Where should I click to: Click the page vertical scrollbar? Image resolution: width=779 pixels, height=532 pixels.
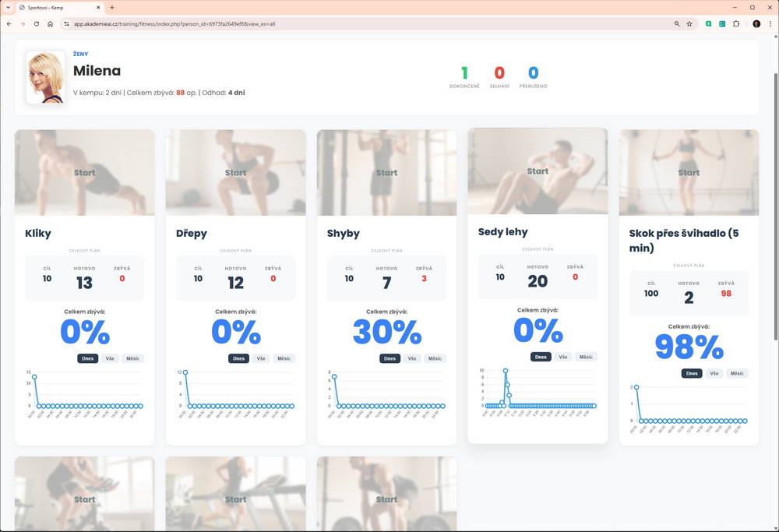[774, 203]
